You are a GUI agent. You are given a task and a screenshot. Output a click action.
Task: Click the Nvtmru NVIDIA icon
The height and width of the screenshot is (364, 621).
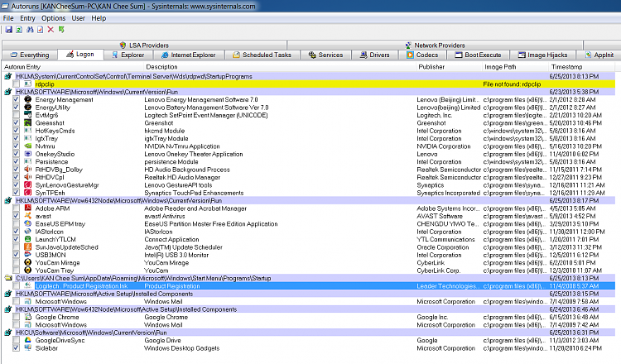(27, 146)
